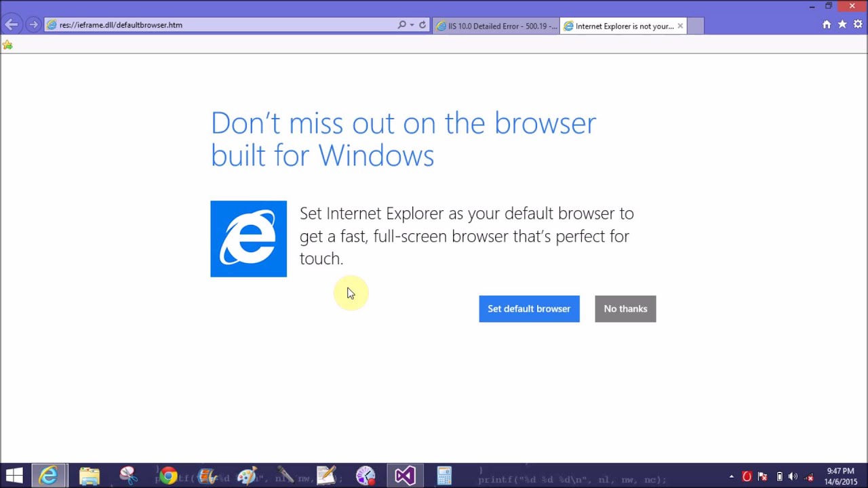Click the red Opera tray icon
The image size is (868, 488).
pos(747,476)
